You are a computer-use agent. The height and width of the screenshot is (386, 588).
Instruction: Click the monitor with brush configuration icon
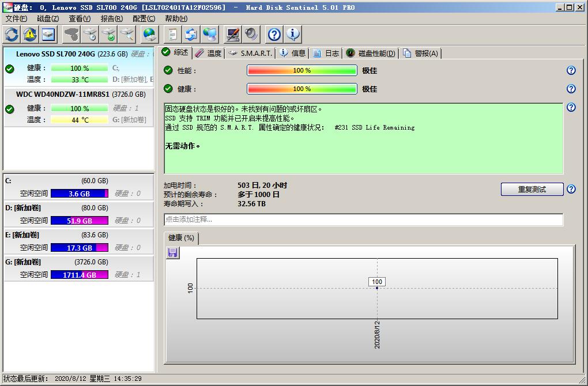232,35
